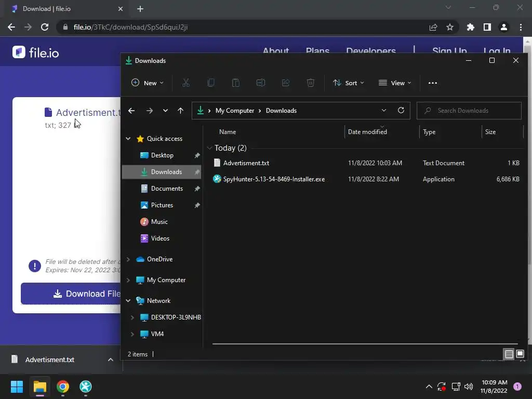
Task: Open the See more ellipsis menu in Explorer
Action: pos(433,83)
